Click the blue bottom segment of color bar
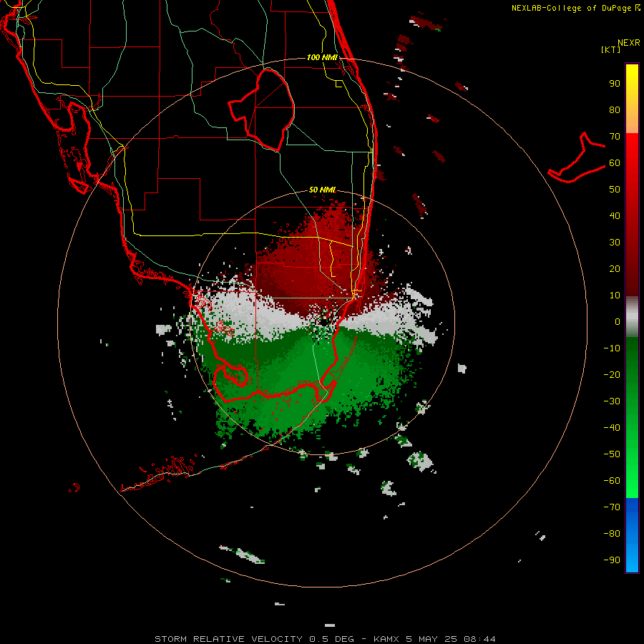The image size is (644, 644). [632, 535]
